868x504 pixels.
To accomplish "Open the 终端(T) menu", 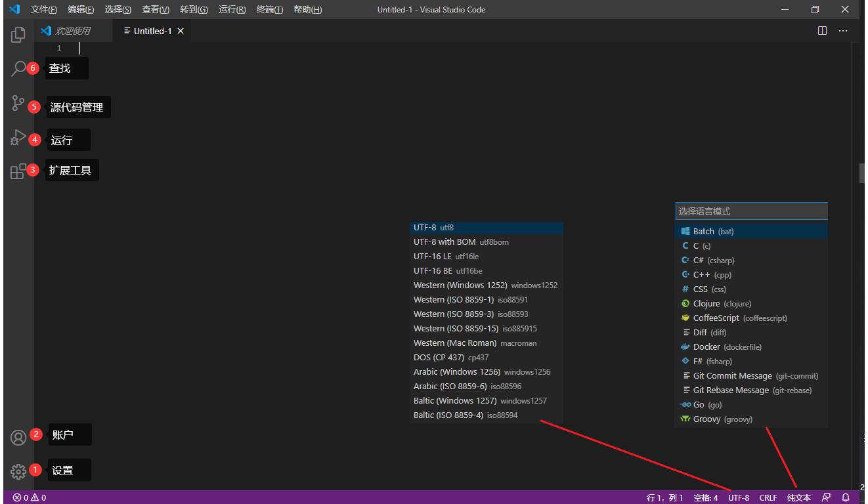I will tap(270, 10).
